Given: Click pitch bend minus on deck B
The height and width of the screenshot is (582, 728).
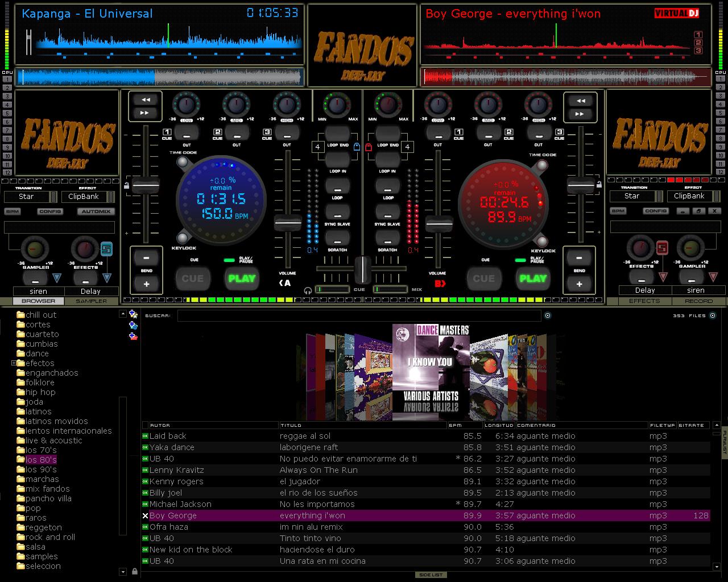Looking at the screenshot, I should click(x=580, y=257).
